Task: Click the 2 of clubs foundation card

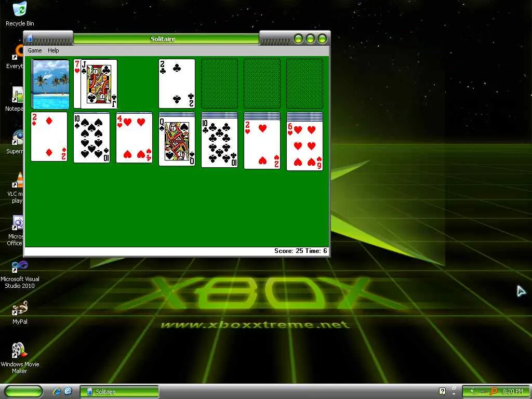Action: 177,84
